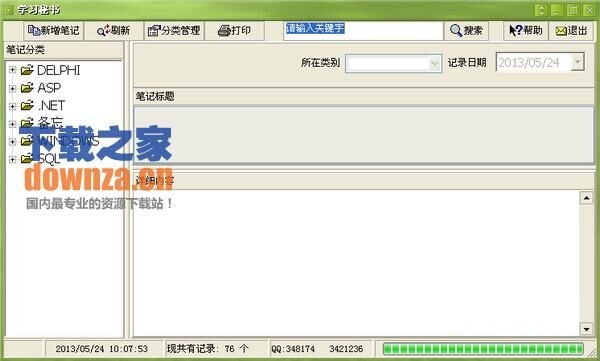Click the 现共有记录: 76 个 status text
Screen dimensions: 600x361
(208, 349)
